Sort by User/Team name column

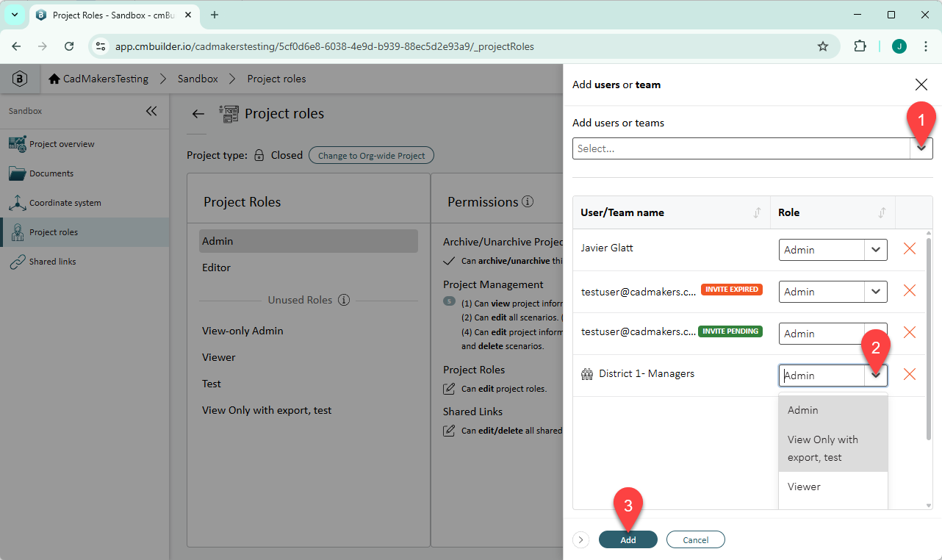(757, 212)
